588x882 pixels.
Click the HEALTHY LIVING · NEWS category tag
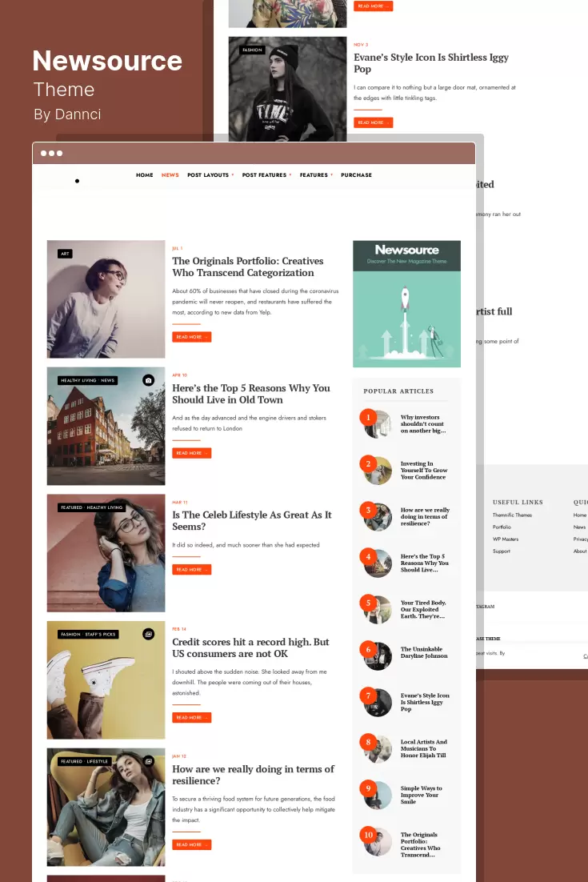click(x=88, y=380)
